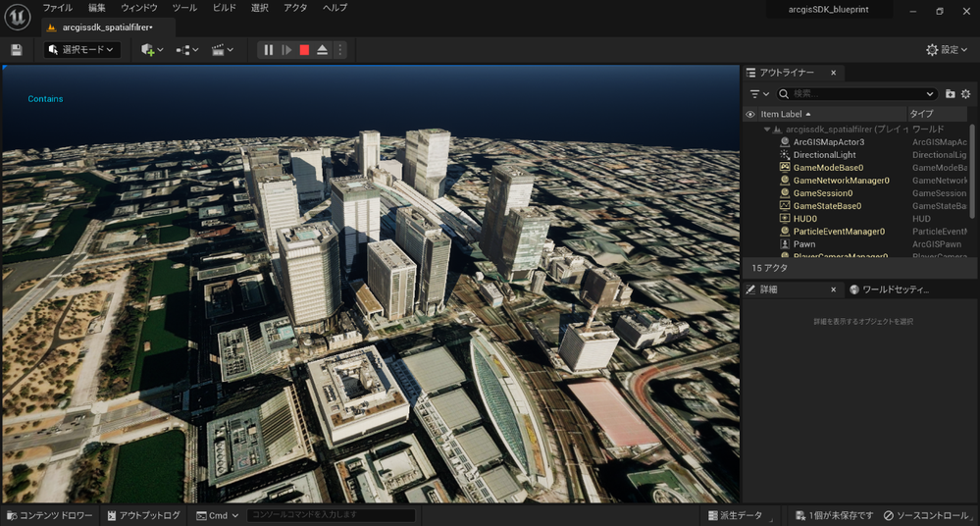Open the add content cube menu
The width and height of the screenshot is (980, 526).
151,50
